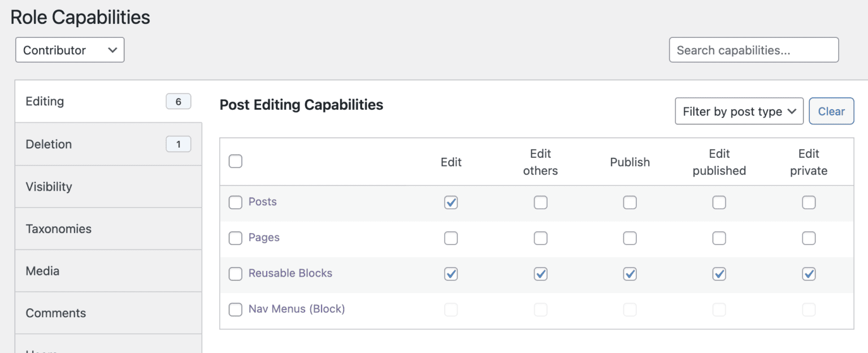Image resolution: width=868 pixels, height=353 pixels.
Task: Open the Filter by post type dropdown
Action: tap(739, 111)
